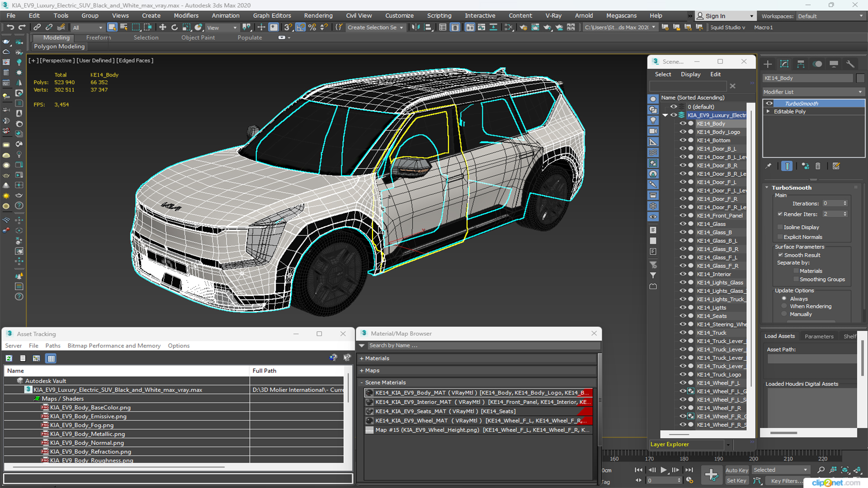Open Paths menu in Asset Tracking
Screen dimensions: 868x488
[x=52, y=346]
